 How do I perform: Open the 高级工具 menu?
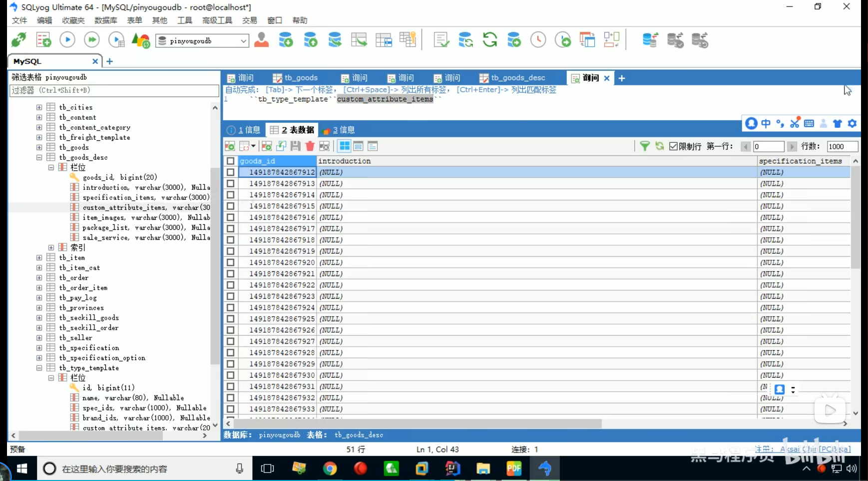217,20
